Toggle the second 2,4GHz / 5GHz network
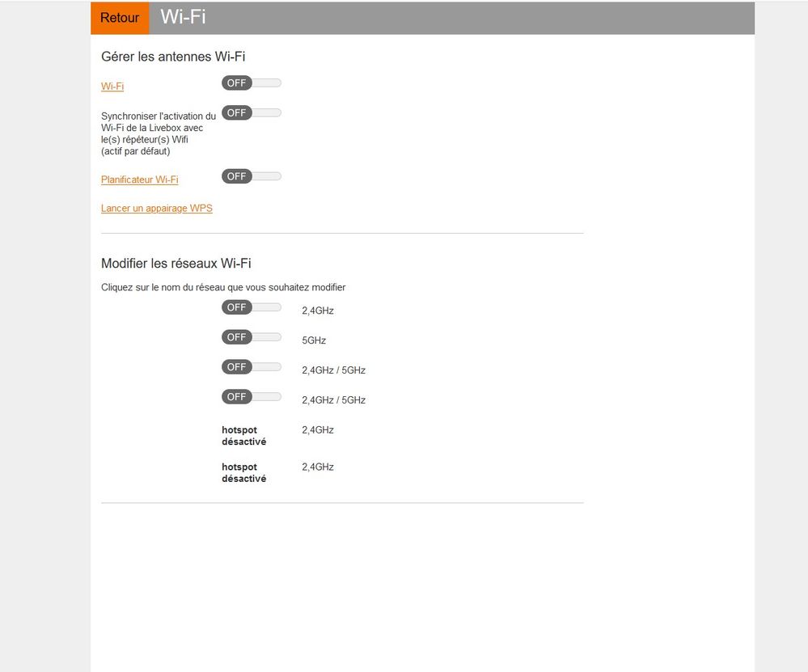Screen dimensions: 808x672 click(x=252, y=397)
